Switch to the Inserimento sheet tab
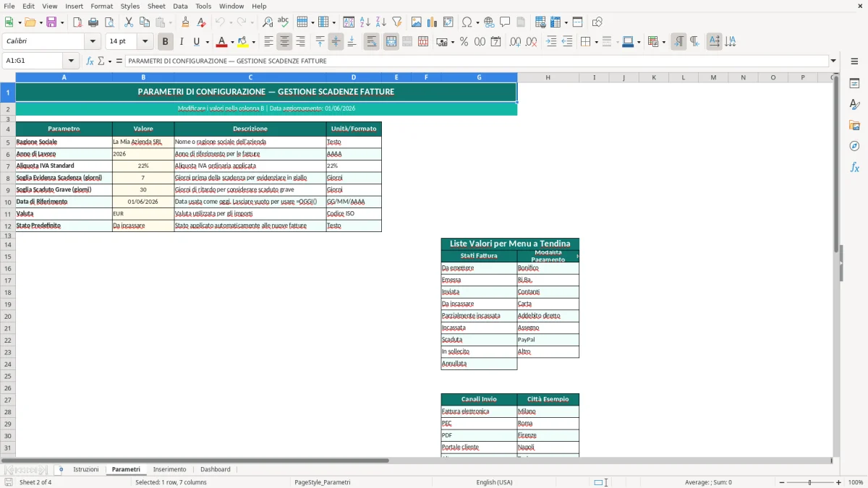The image size is (868, 488). (x=169, y=470)
